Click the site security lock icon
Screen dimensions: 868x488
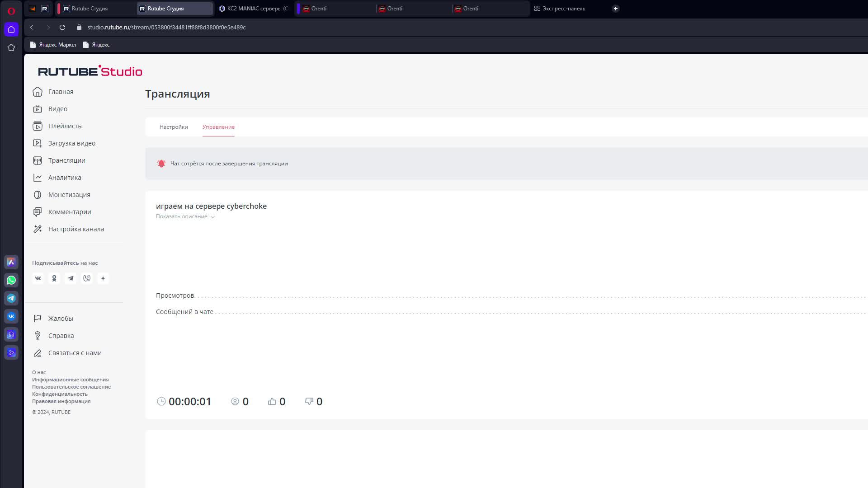79,27
